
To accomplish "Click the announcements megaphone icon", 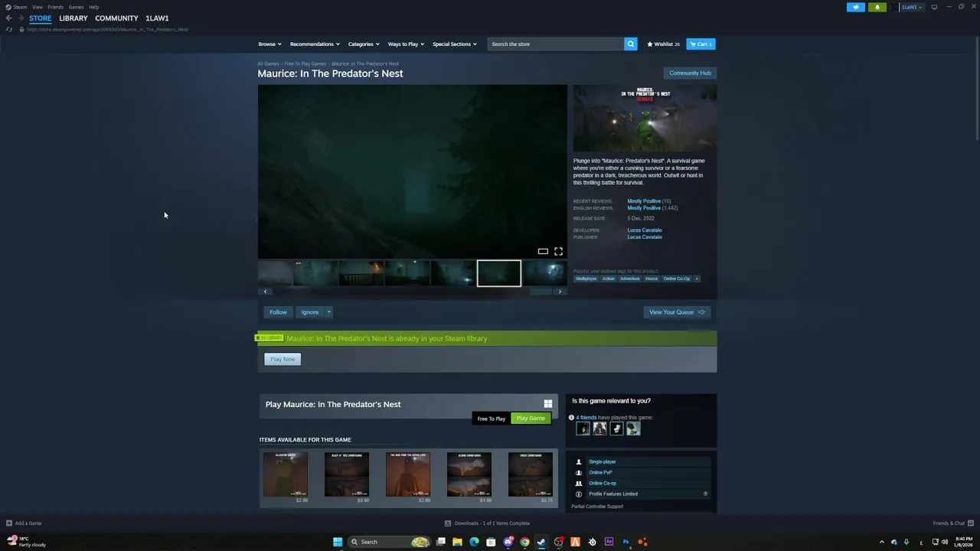I will [856, 7].
